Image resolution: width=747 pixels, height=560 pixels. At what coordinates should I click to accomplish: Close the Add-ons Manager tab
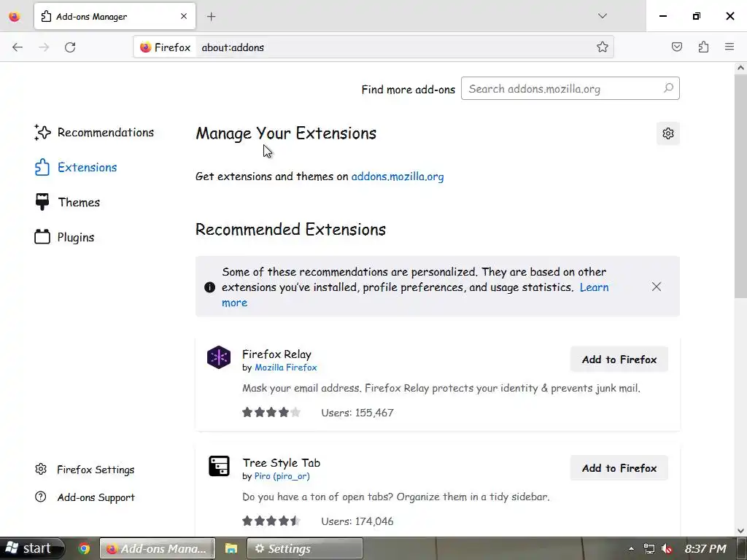coord(184,16)
